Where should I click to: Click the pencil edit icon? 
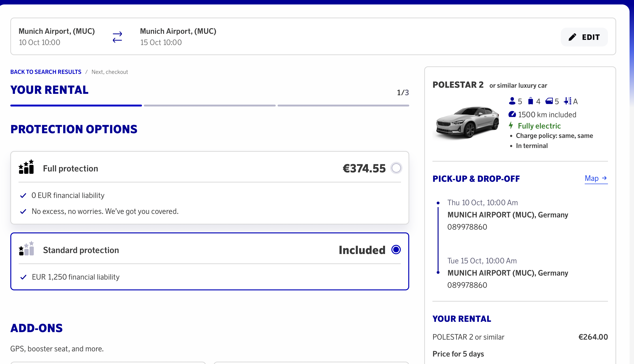click(x=572, y=37)
